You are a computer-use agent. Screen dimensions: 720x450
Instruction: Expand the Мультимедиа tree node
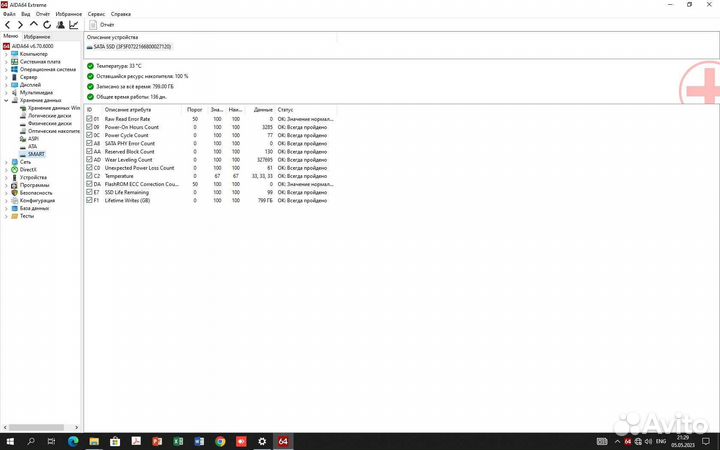6,93
